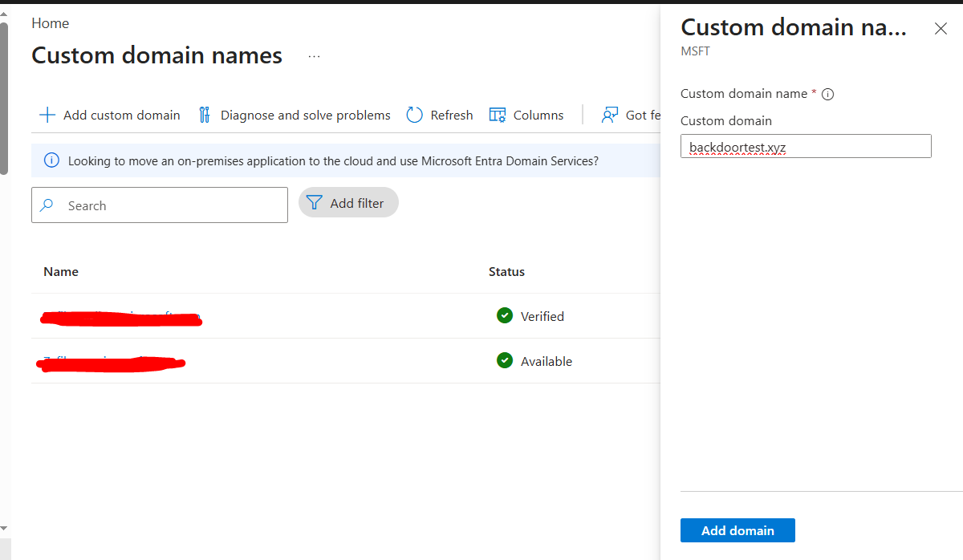Click the Columns table icon
Image resolution: width=963 pixels, height=560 pixels.
(498, 115)
